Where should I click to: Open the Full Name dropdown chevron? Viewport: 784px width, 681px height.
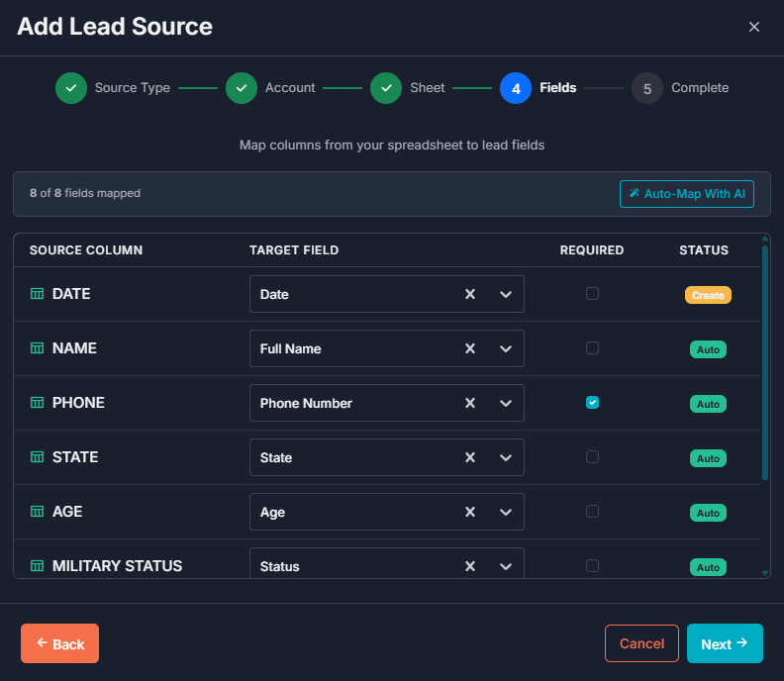point(506,348)
